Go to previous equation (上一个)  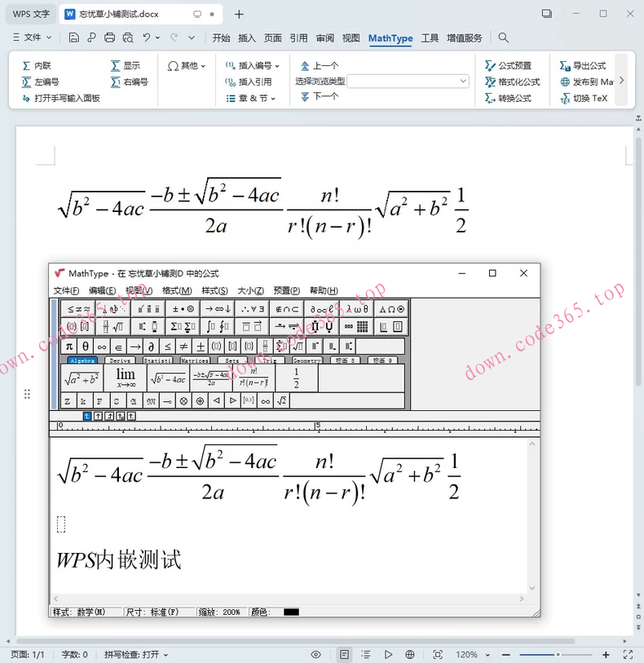(320, 65)
